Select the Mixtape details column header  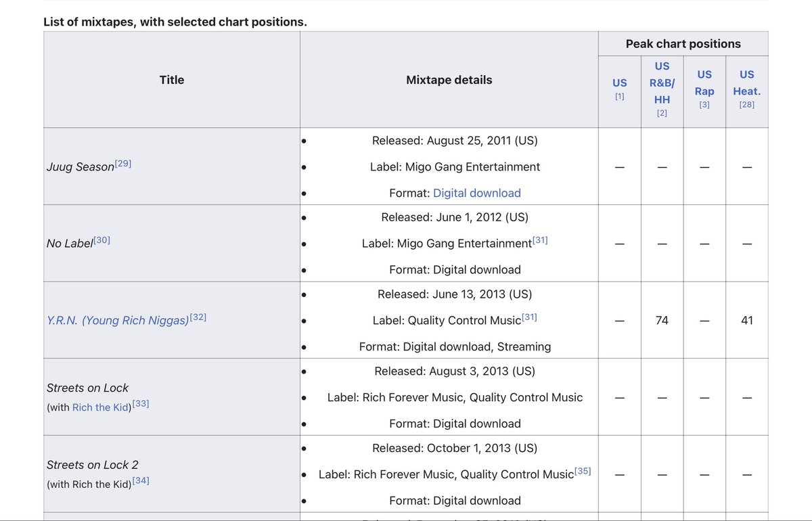449,80
